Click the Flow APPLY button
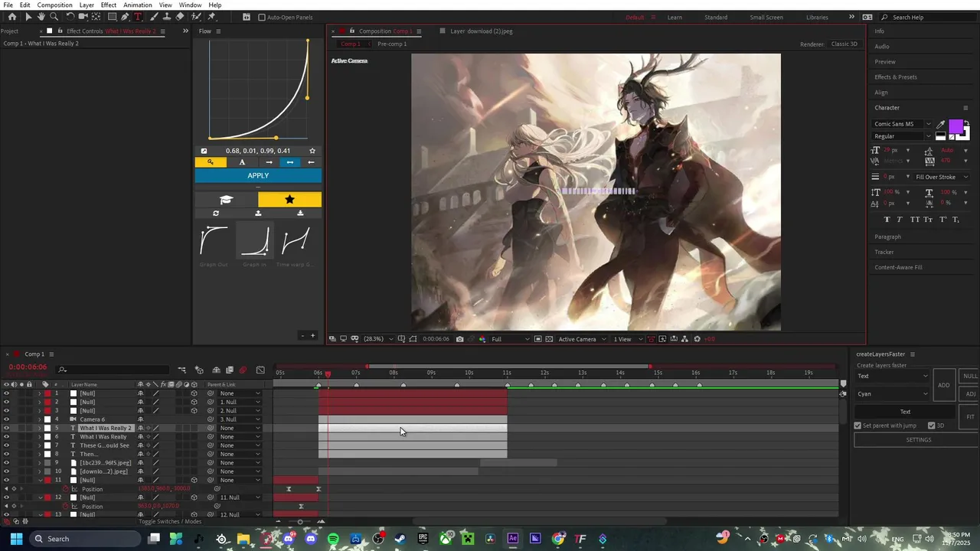Image resolution: width=980 pixels, height=551 pixels. click(258, 175)
